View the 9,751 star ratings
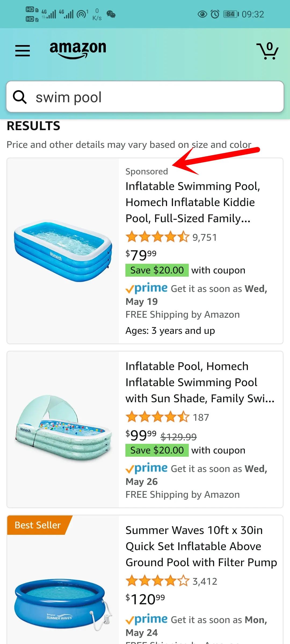Screen dimensions: 290x644 point(171,237)
